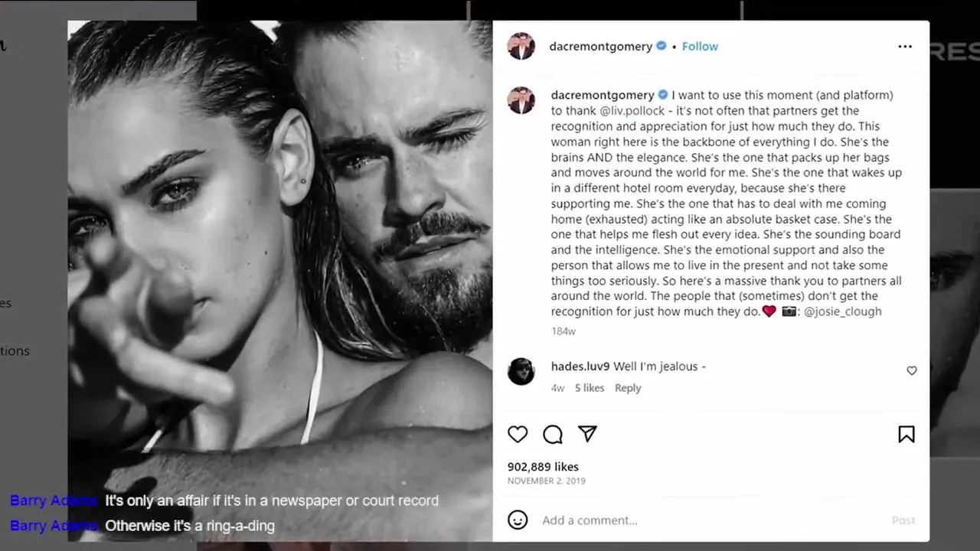Image resolution: width=980 pixels, height=551 pixels.
Task: Open comments with the speech bubble icon
Action: pyautogui.click(x=553, y=434)
